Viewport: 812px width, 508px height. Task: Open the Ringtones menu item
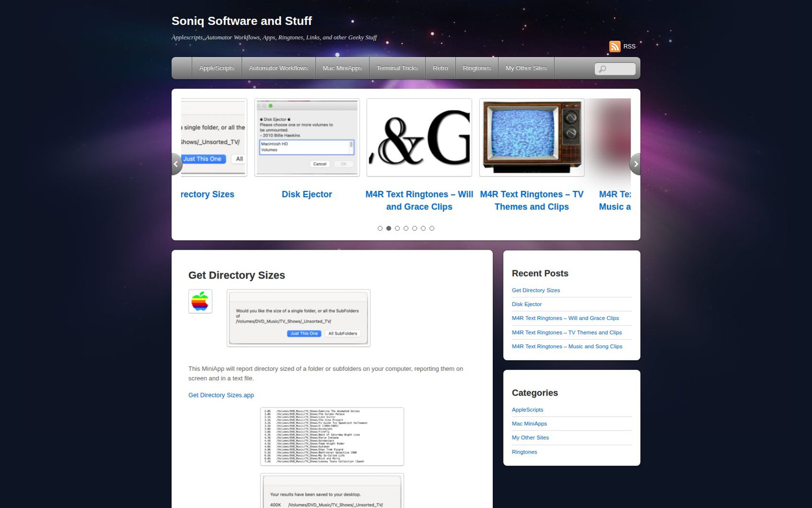(477, 68)
